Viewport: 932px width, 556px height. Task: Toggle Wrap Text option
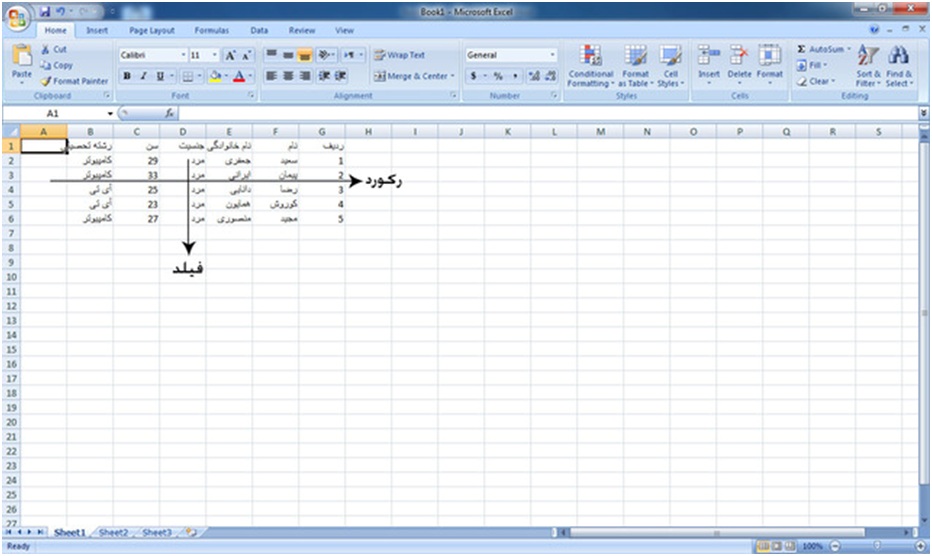[x=399, y=55]
